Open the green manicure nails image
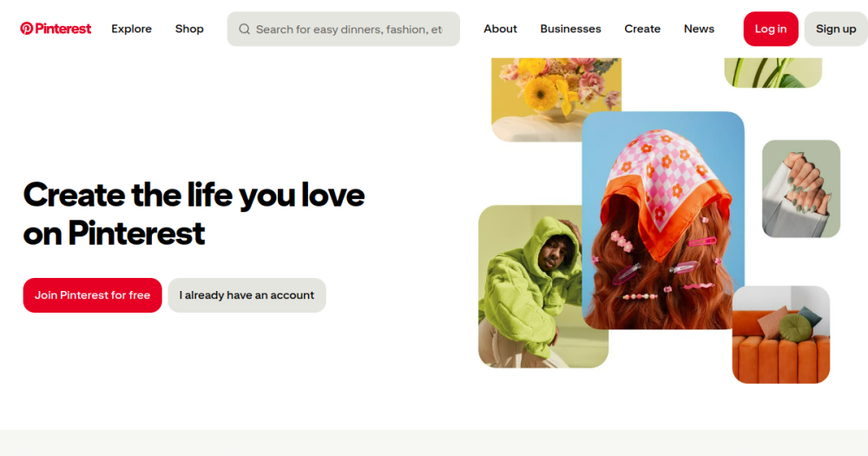Image resolution: width=868 pixels, height=456 pixels. (x=801, y=189)
